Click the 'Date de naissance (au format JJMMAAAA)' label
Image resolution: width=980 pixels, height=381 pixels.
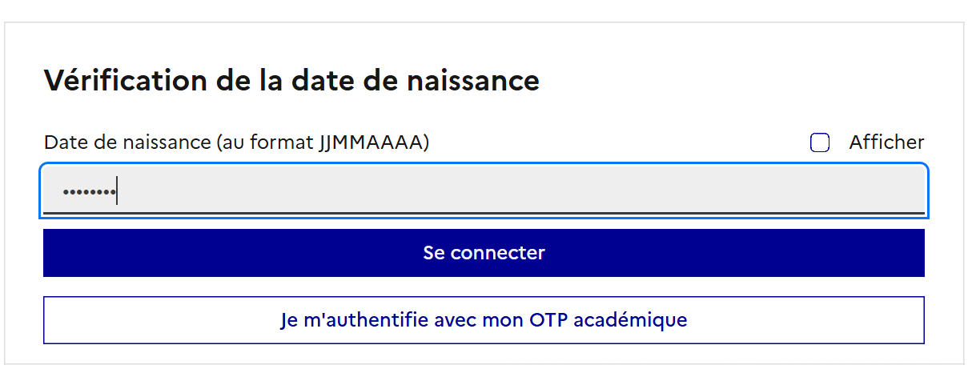237,143
